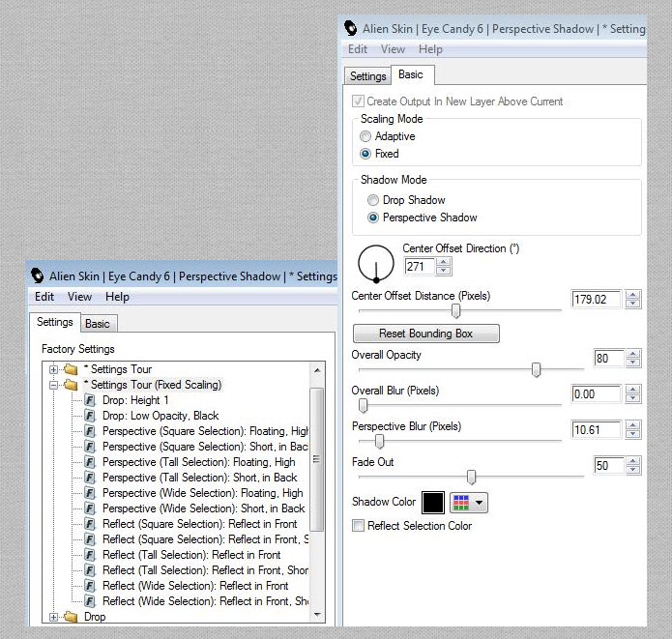The width and height of the screenshot is (672, 639).
Task: Select Perspective (Wide Selection): Floating, High
Action: click(203, 493)
